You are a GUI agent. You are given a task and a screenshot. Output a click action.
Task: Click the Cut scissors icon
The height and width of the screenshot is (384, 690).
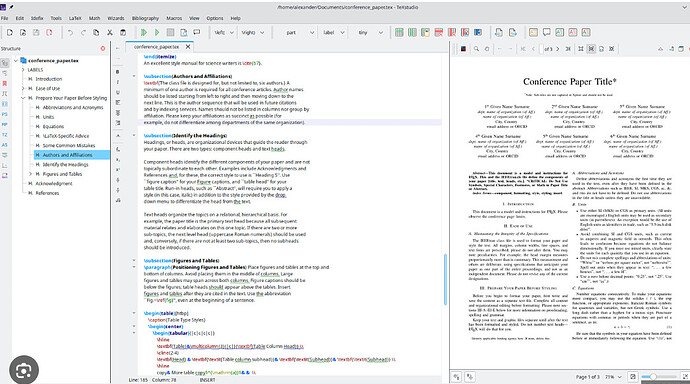110,33
